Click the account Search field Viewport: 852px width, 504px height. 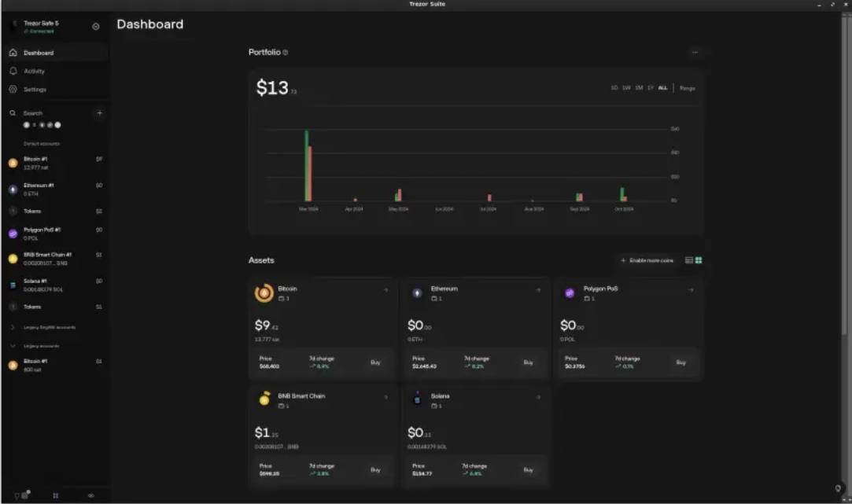47,113
